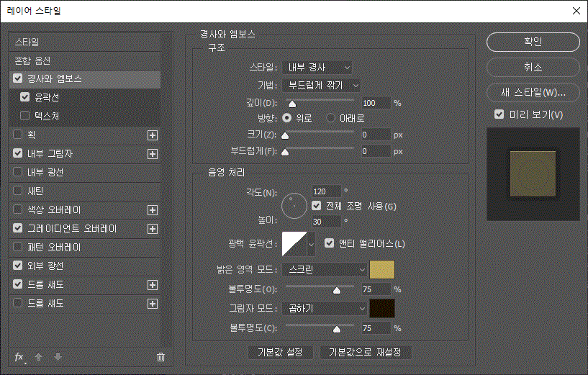Image resolution: width=588 pixels, height=375 pixels.
Task: Click the plus icon next to 그레이디언트 오버레이
Action: tap(153, 229)
